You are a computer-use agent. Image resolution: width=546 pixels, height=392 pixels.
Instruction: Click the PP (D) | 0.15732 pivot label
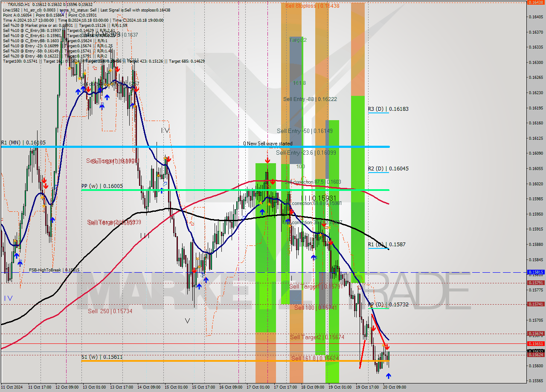click(388, 305)
